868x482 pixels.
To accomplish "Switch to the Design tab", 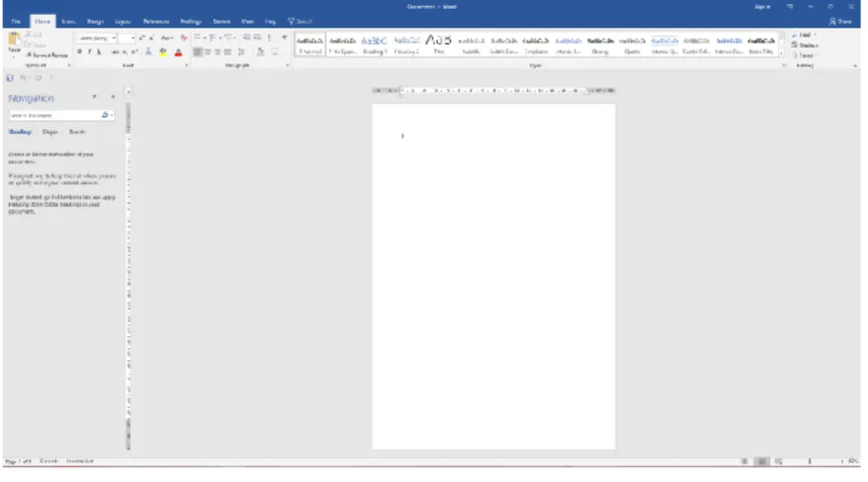I will [x=95, y=21].
